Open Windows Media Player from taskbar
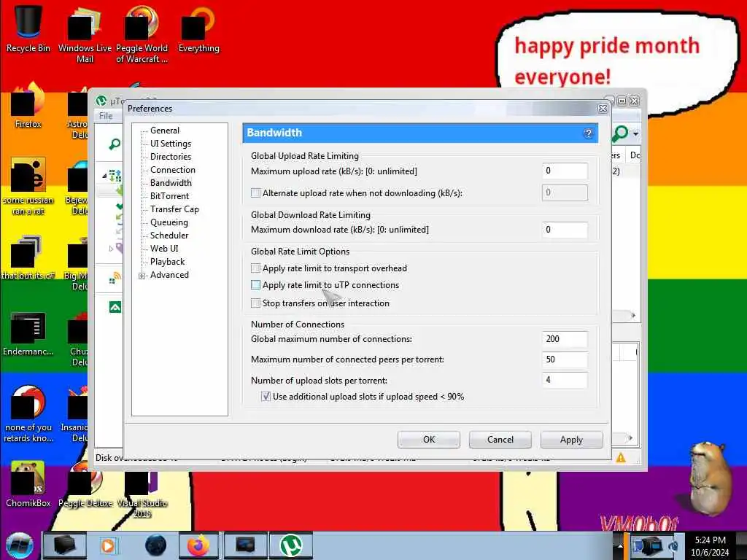 pos(108,545)
